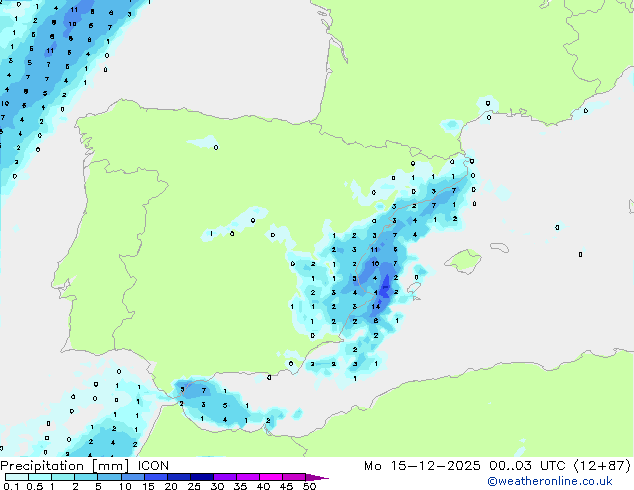Select the 2–5 mm legend color swatch
This screenshot has height=490, width=634.
[x=86, y=477]
